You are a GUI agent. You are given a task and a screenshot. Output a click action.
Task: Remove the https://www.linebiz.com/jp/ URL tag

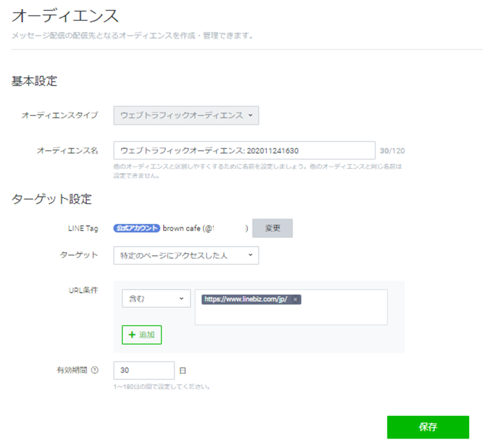tap(295, 300)
